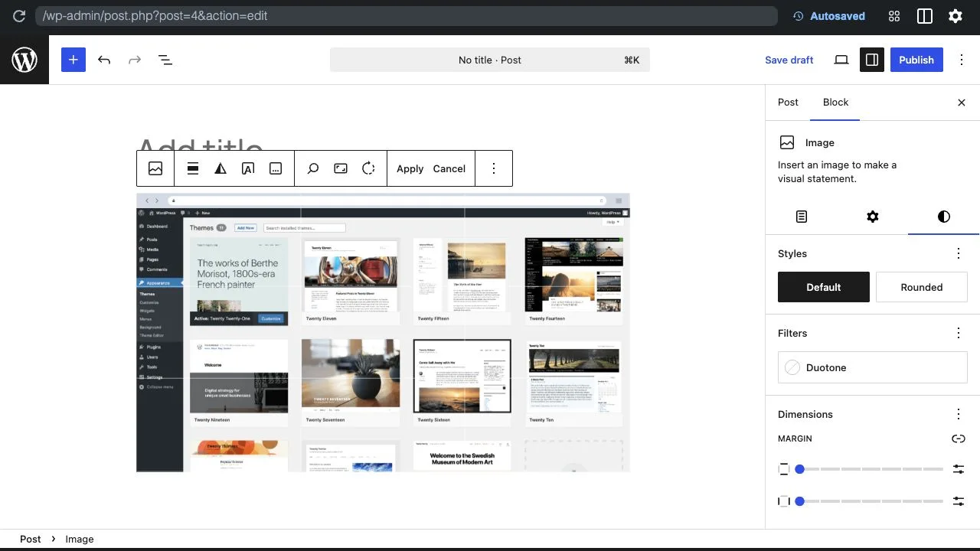Add text over image toolbar icon

coord(248,168)
